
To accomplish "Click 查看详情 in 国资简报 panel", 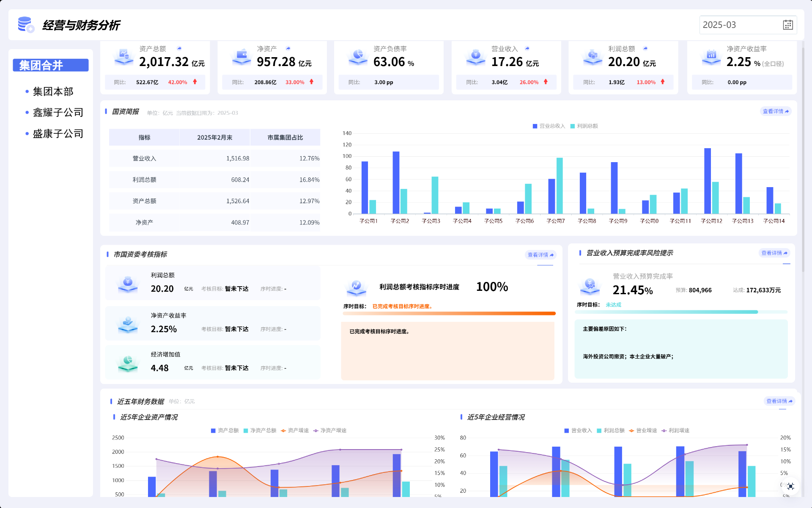I will click(775, 111).
